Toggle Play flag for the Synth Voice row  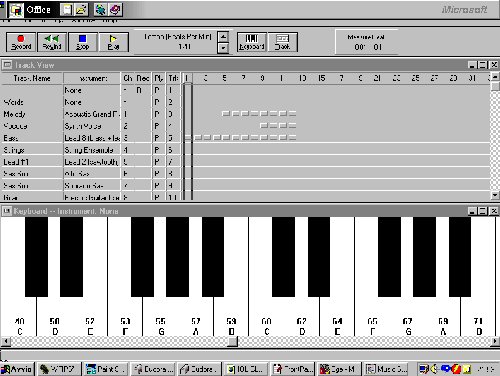[x=157, y=126]
